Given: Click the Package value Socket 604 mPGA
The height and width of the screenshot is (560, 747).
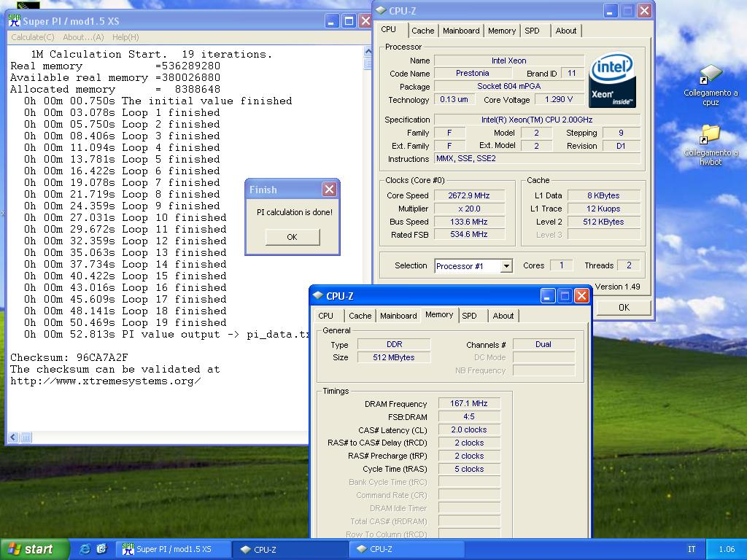Looking at the screenshot, I should tap(508, 86).
